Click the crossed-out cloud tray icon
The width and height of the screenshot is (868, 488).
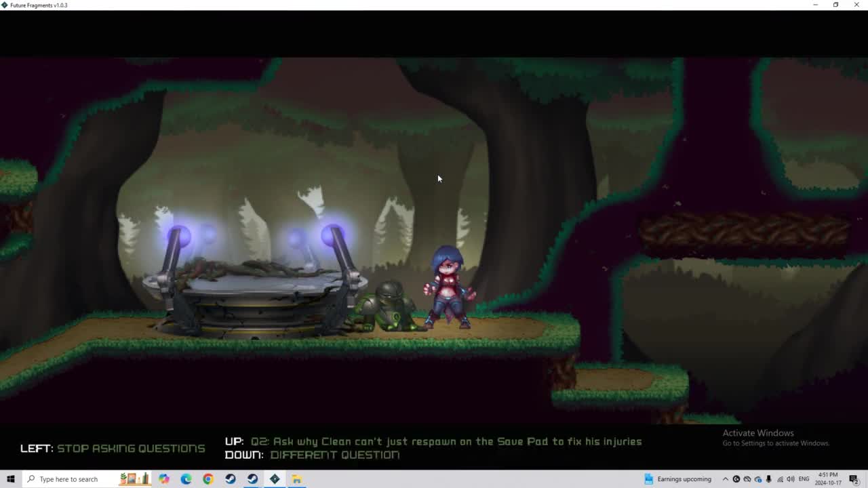747,479
